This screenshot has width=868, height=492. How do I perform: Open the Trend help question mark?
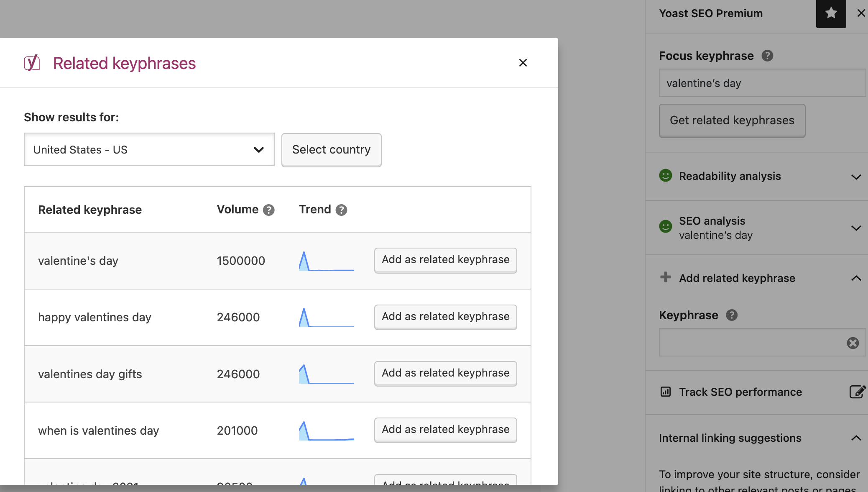(341, 210)
